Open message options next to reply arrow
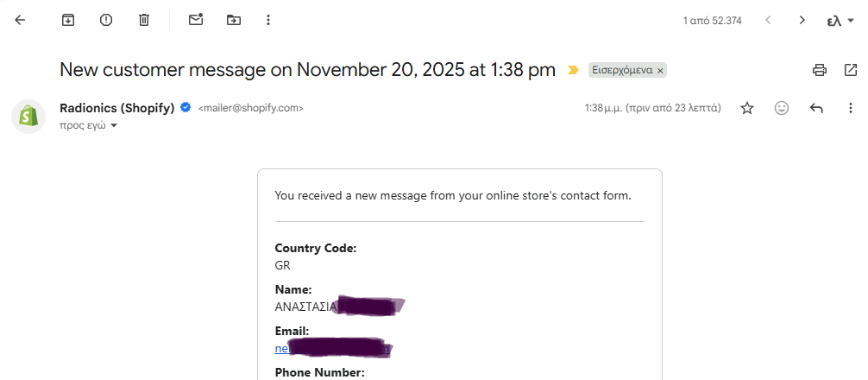Viewport: 868px width, 380px height. (x=851, y=108)
